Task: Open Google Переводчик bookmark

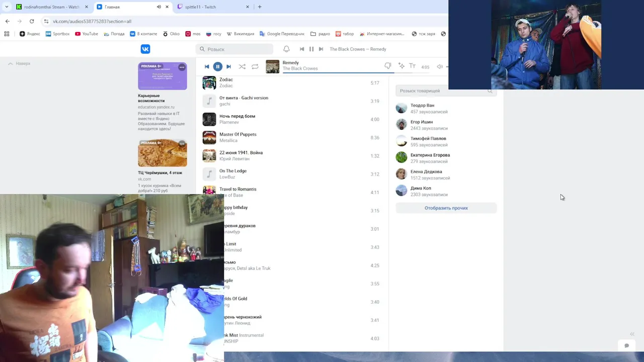Action: coord(282,34)
